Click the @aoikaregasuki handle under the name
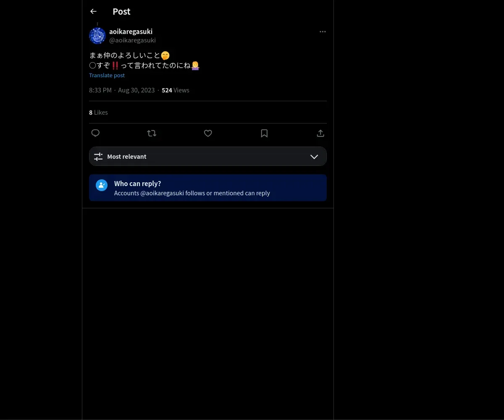Image resolution: width=504 pixels, height=420 pixels. click(x=132, y=40)
